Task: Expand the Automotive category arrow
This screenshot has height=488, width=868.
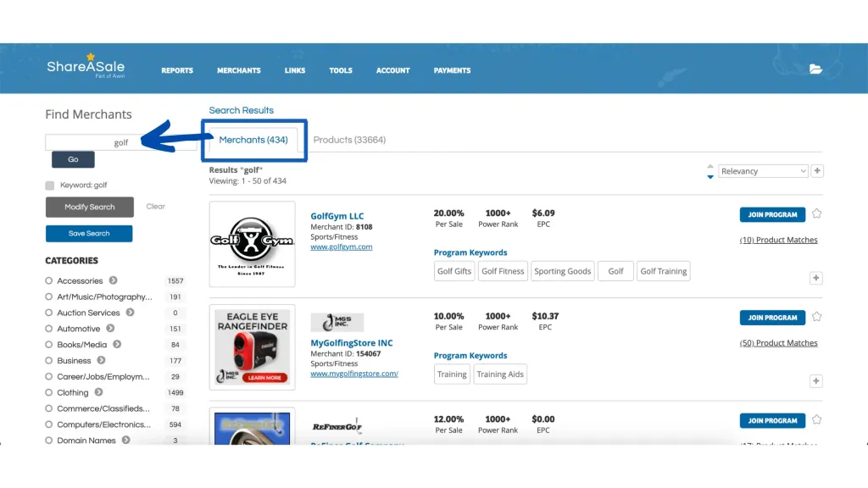Action: tap(110, 329)
